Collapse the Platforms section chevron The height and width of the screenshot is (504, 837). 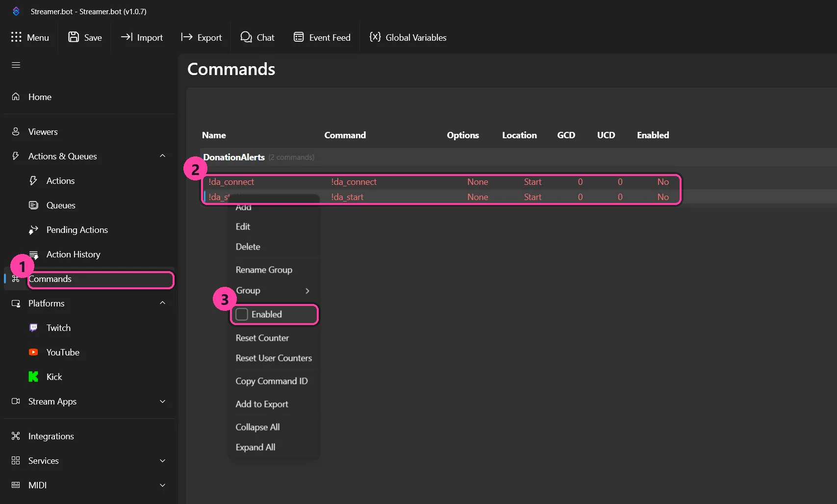pos(163,303)
